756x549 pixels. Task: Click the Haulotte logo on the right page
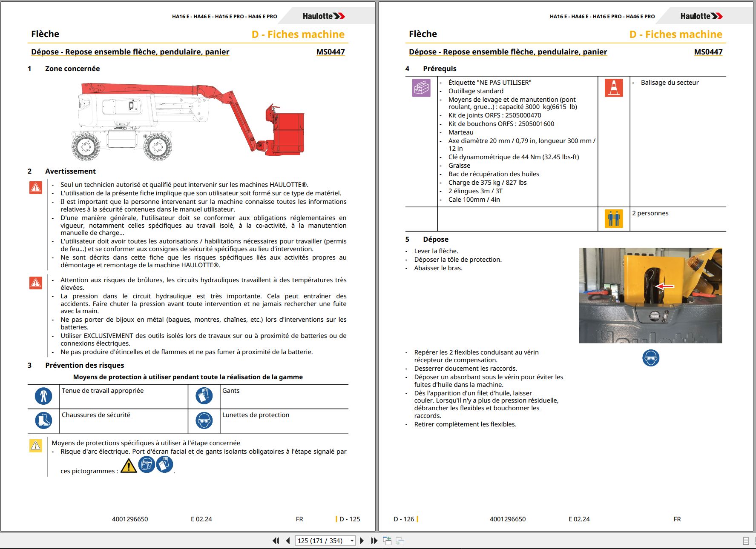point(701,16)
